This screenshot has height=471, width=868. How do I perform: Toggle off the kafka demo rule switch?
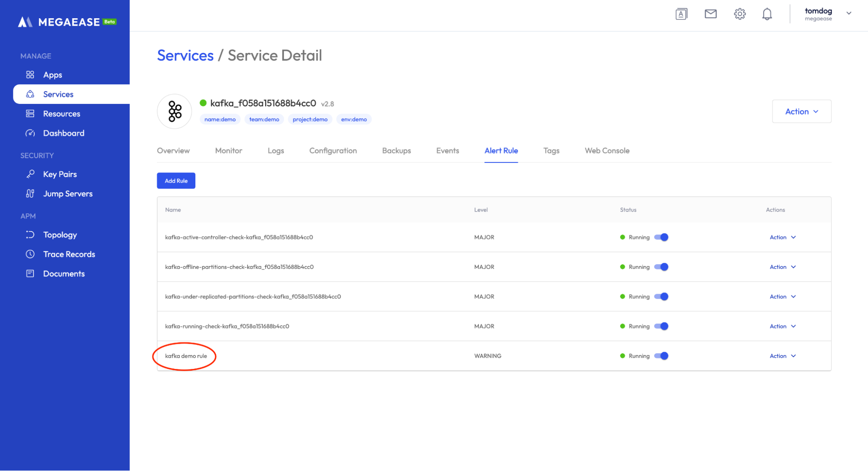(661, 356)
